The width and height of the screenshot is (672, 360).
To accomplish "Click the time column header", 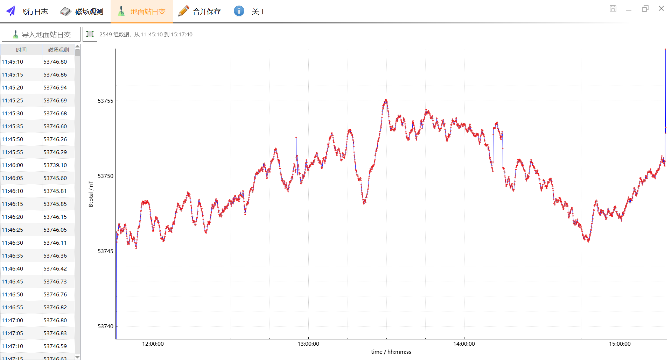I will coord(21,50).
